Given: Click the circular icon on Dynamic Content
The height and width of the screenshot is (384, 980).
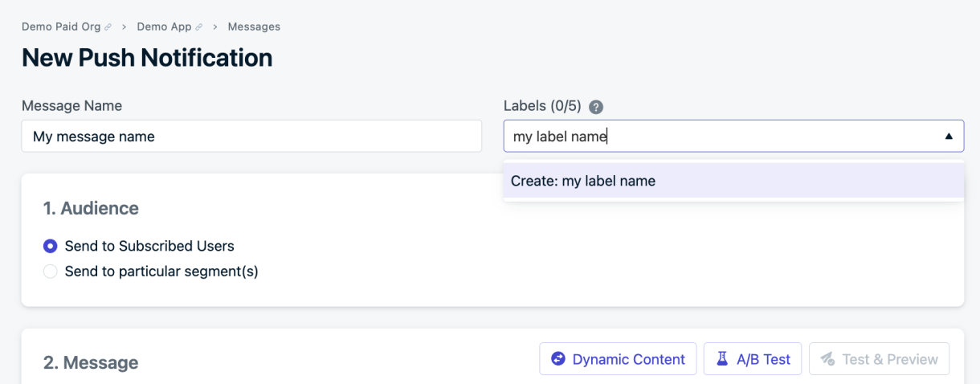Looking at the screenshot, I should (558, 359).
